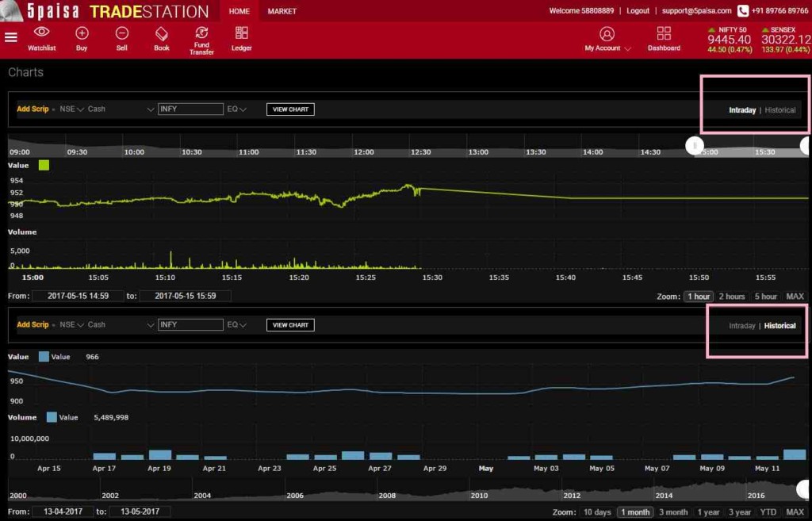812x521 pixels.
Task: Open the EQ series dropdown in bottom chart
Action: click(x=237, y=325)
